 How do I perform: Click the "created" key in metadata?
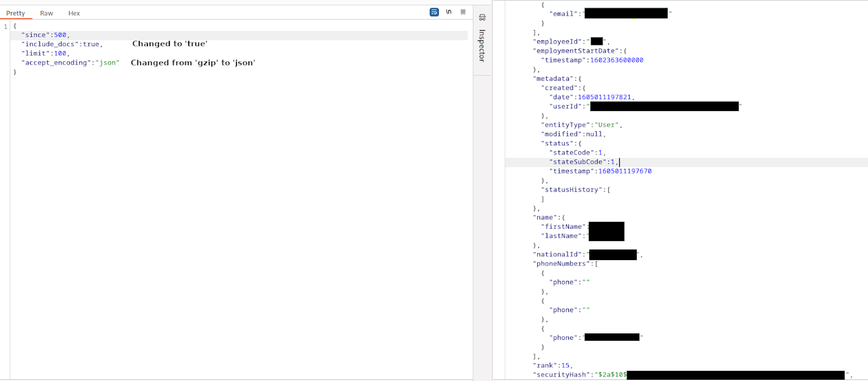[x=559, y=88]
